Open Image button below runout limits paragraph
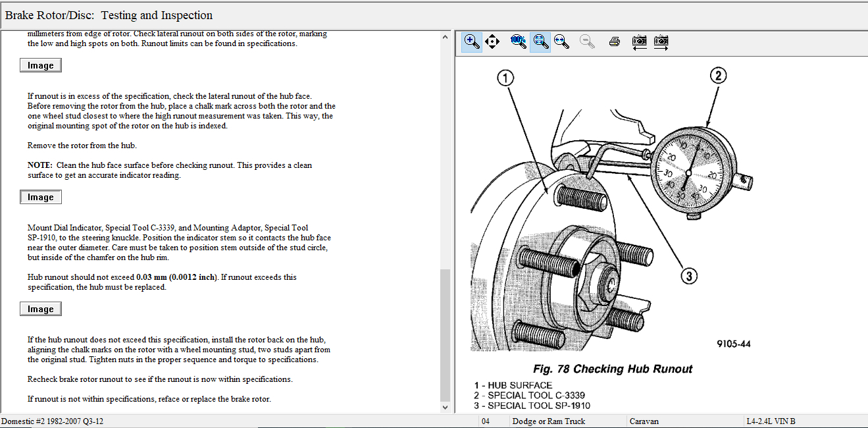The width and height of the screenshot is (868, 428). 41,65
